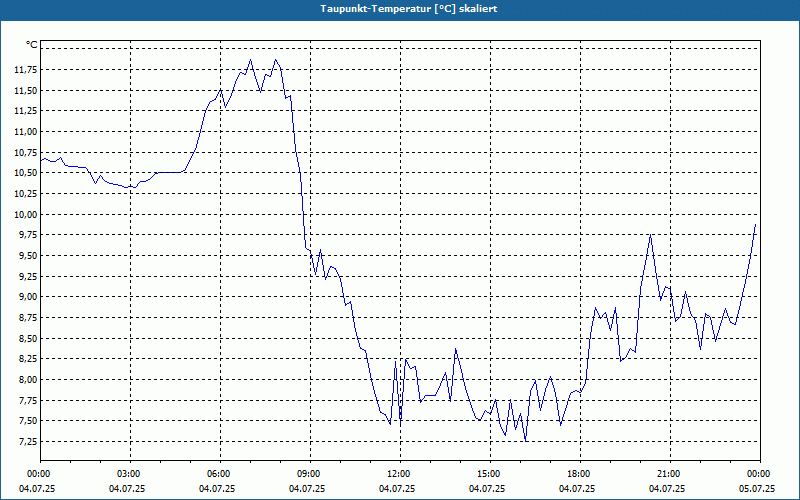The height and width of the screenshot is (500, 800).
Task: Pick the 11,00 y-axis label
Action: tap(26, 132)
